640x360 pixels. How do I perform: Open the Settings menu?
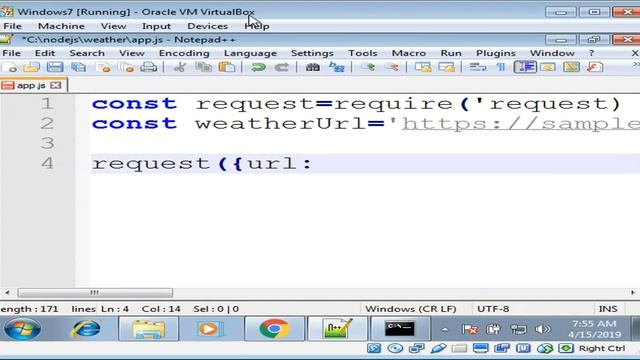(x=312, y=53)
